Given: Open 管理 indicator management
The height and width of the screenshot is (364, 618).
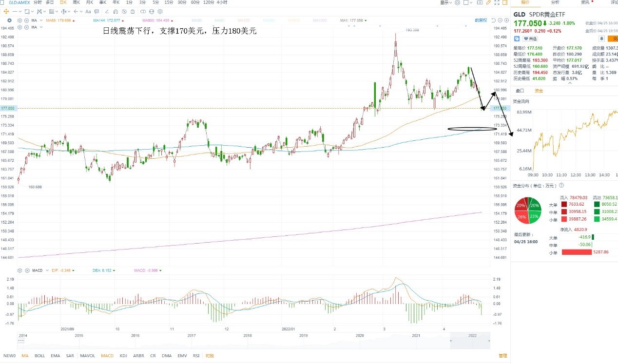Looking at the screenshot, I should [502, 356].
